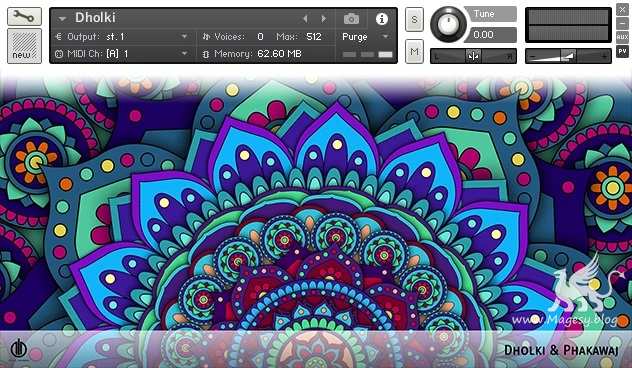Expand the Dholki instrument header arrow

pos(62,19)
